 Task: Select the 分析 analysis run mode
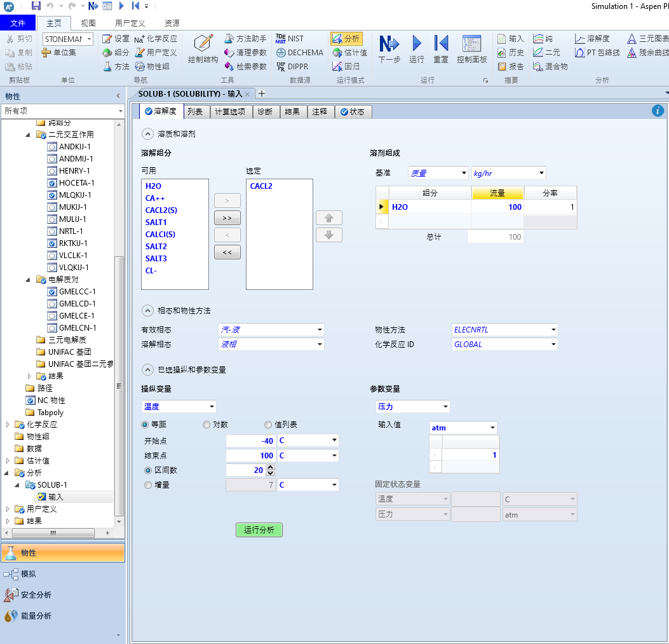(x=346, y=39)
